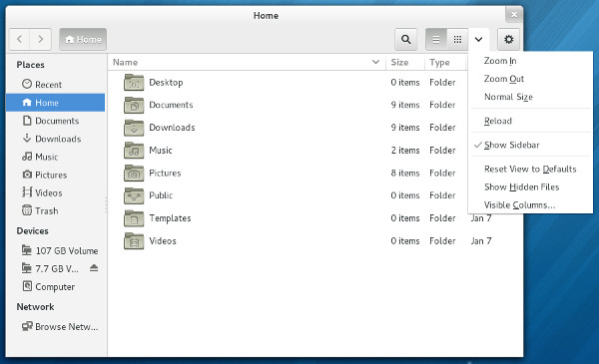
Task: Eject the 7.7 GB volume
Action: pyautogui.click(x=94, y=268)
